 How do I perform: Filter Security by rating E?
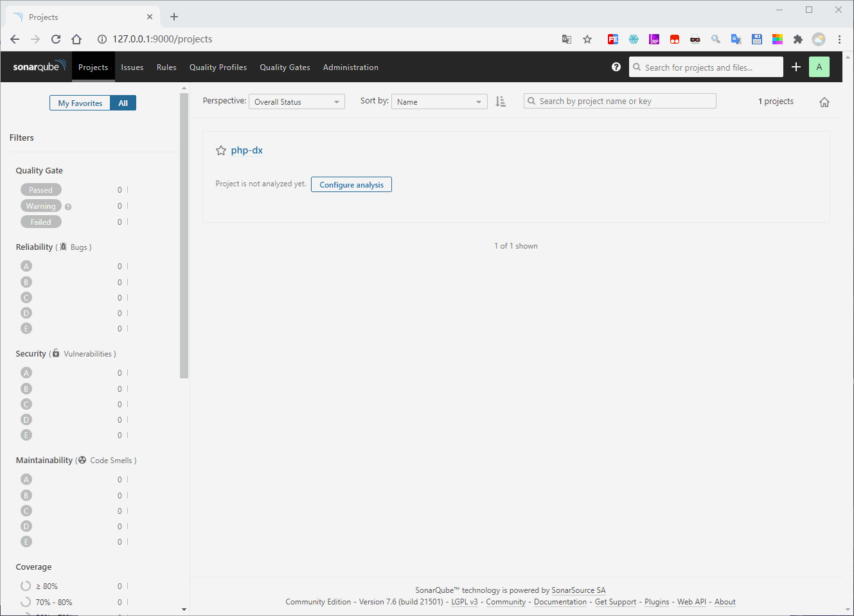tap(26, 435)
